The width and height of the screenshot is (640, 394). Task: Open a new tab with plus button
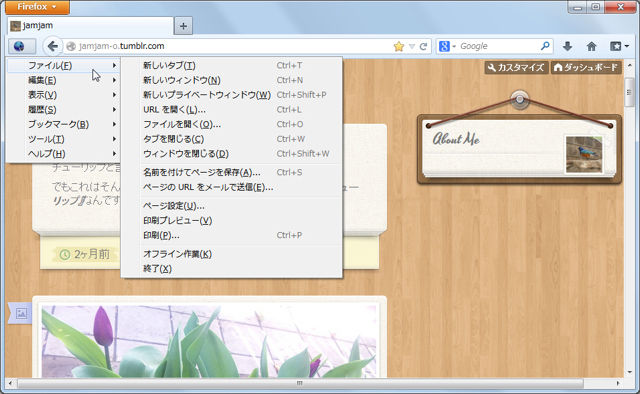click(183, 26)
